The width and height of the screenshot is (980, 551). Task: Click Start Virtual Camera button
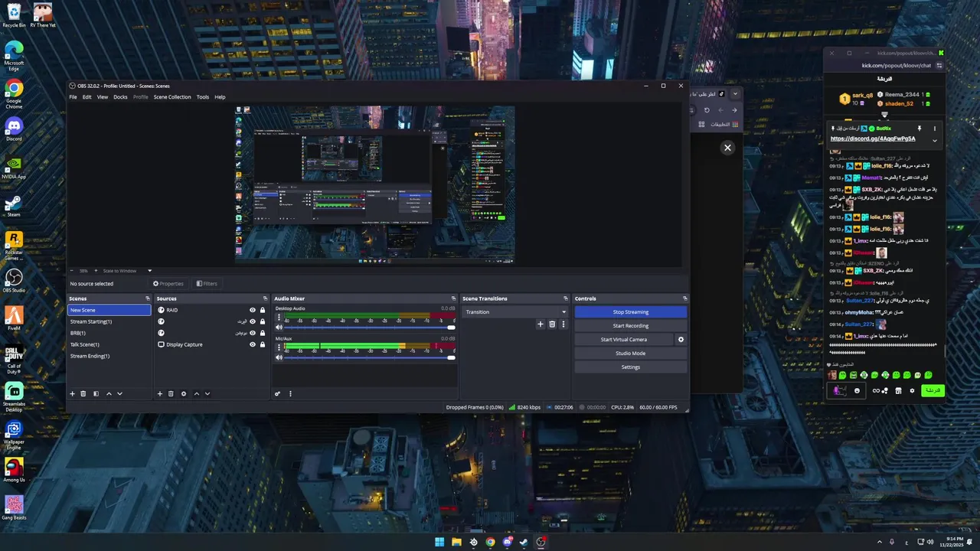(623, 339)
